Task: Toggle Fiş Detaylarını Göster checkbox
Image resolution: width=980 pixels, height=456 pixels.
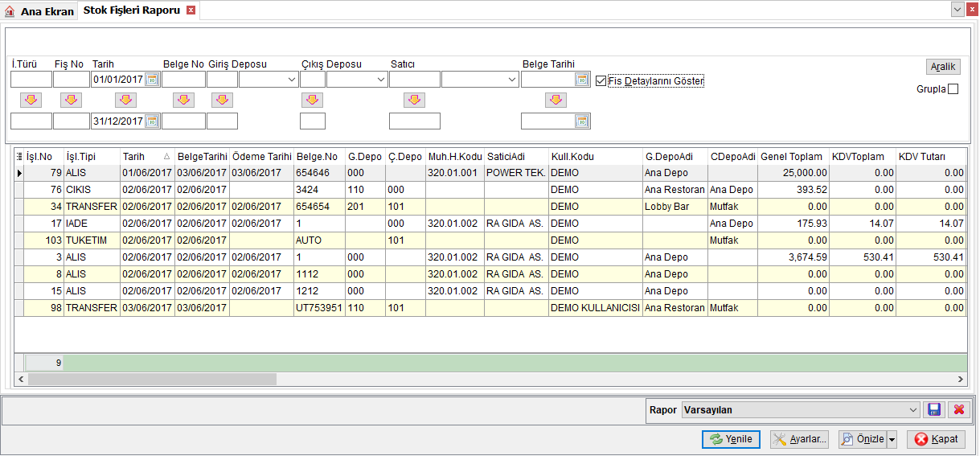Action: (x=601, y=80)
